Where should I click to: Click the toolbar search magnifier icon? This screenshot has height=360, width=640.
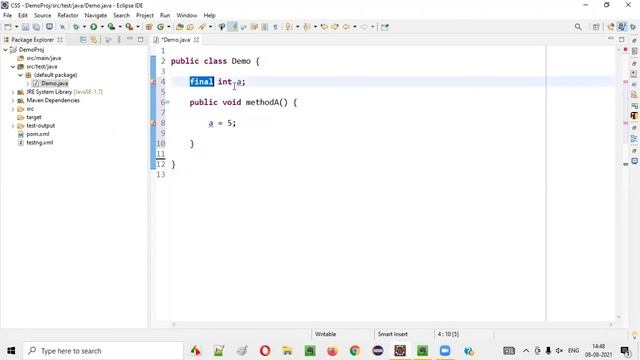coord(578,27)
